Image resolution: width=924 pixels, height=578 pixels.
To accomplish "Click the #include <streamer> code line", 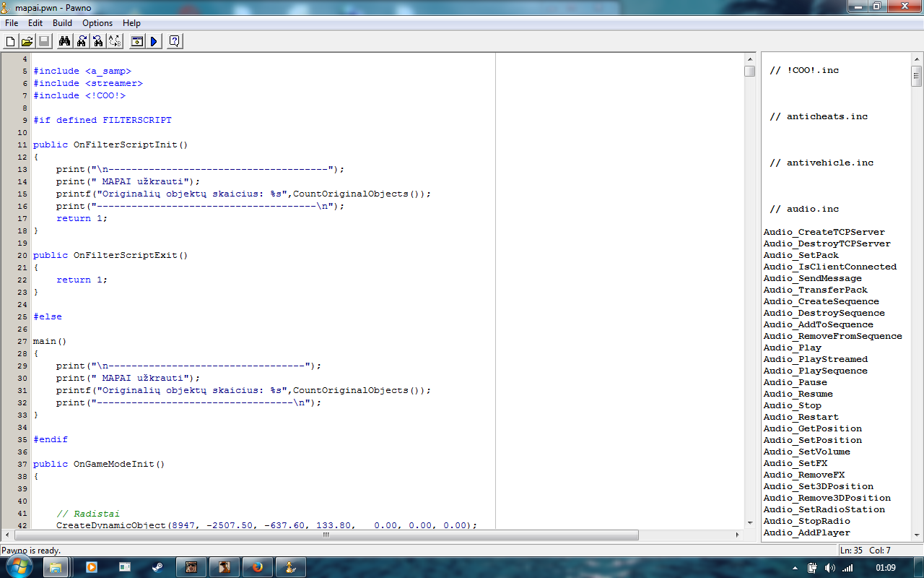I will [88, 83].
